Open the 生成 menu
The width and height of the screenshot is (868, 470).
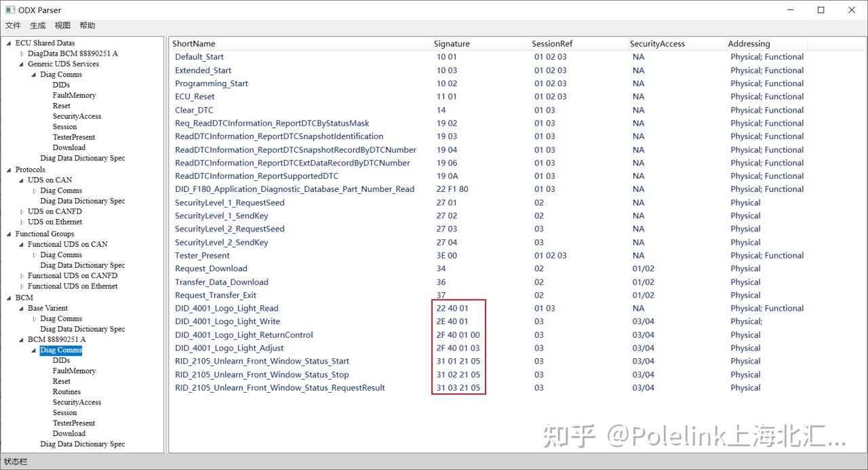(37, 25)
